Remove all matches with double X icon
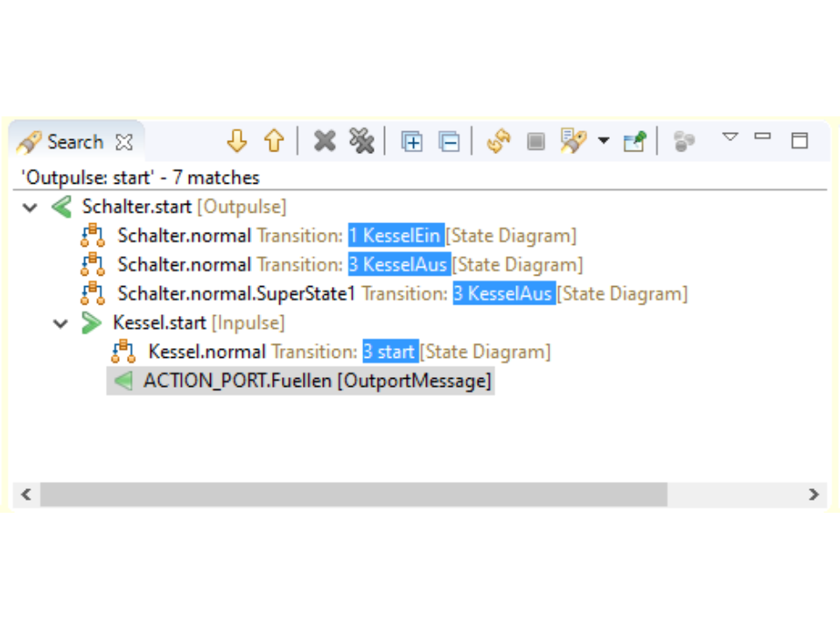 click(x=361, y=141)
